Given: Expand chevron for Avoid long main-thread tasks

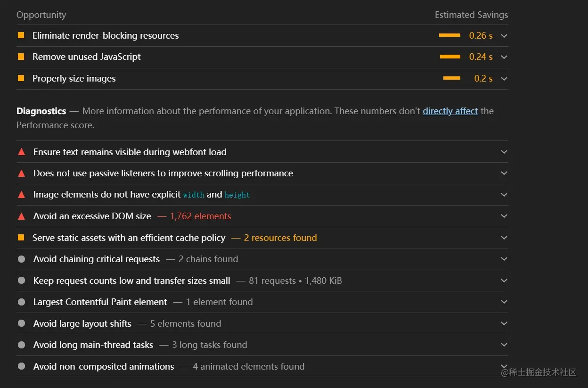Looking at the screenshot, I should pyautogui.click(x=504, y=345).
